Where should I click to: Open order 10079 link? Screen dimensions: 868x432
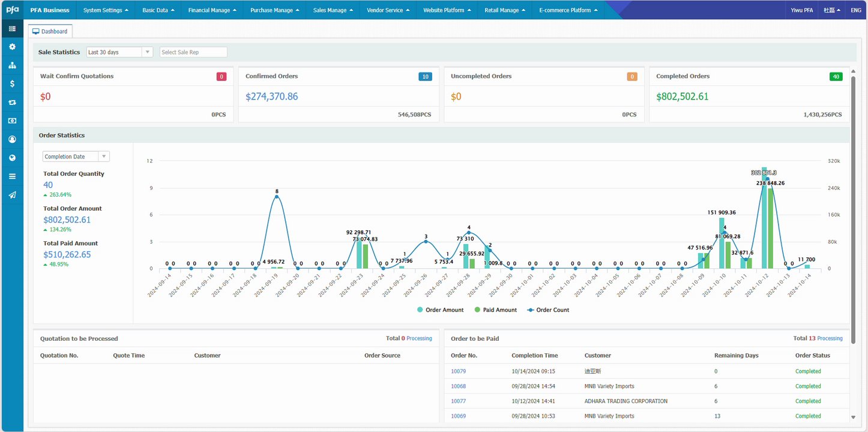click(458, 371)
